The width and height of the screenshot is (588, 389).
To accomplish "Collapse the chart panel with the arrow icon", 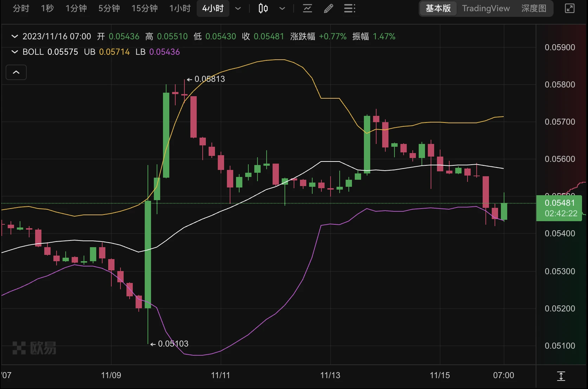I will point(16,72).
